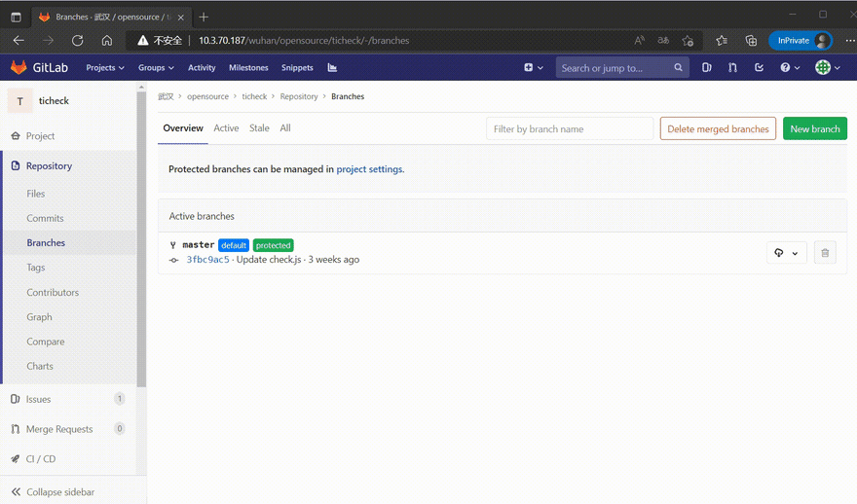Open Snippets in the top navbar
The image size is (857, 504).
click(x=297, y=68)
